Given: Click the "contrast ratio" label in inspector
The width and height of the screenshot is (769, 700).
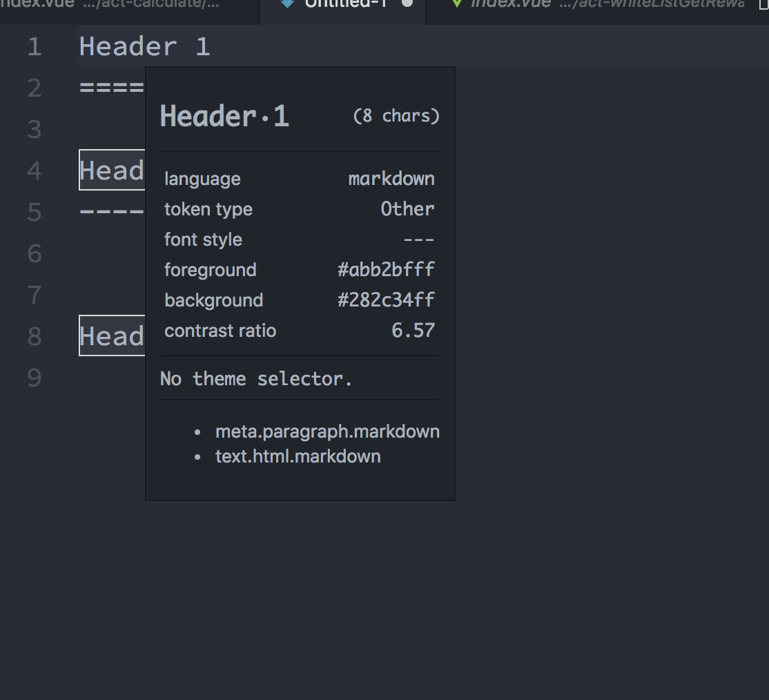Looking at the screenshot, I should tap(220, 331).
